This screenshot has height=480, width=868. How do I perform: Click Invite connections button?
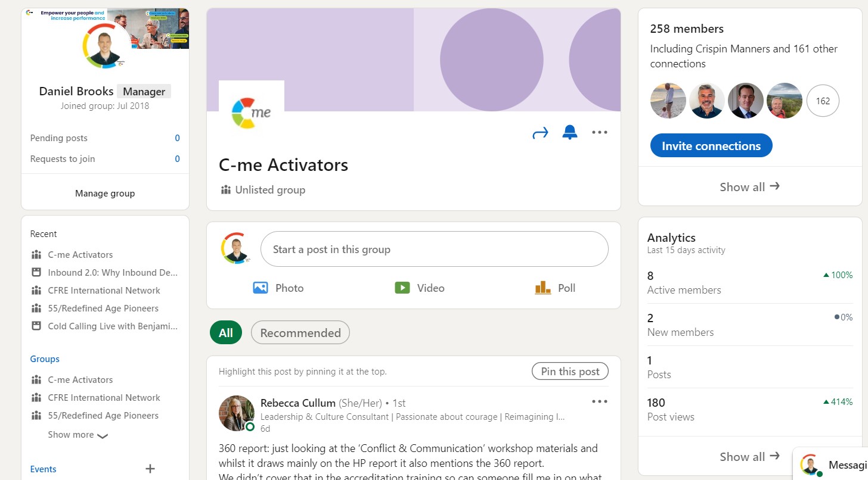point(711,146)
